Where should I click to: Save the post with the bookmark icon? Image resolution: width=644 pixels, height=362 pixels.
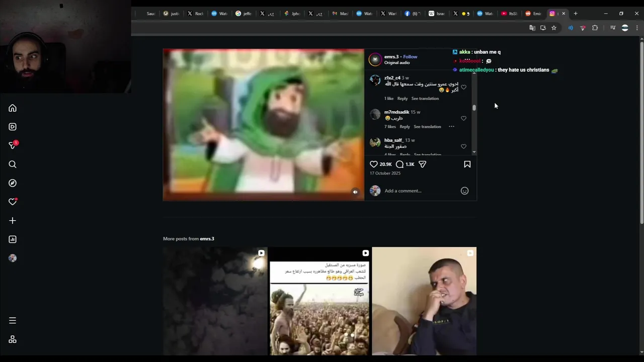[467, 164]
